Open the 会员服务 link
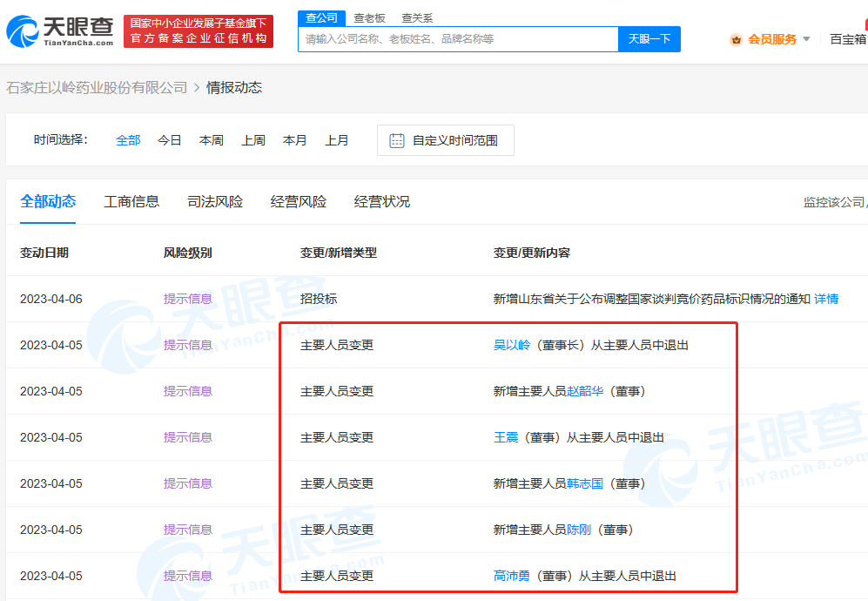Viewport: 868px width, 601px height. click(771, 39)
